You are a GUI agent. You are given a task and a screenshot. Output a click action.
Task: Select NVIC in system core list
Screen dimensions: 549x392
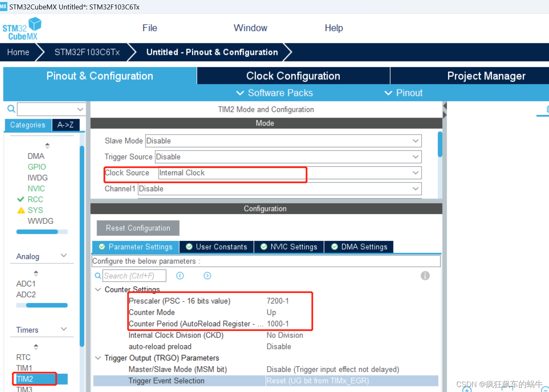36,189
